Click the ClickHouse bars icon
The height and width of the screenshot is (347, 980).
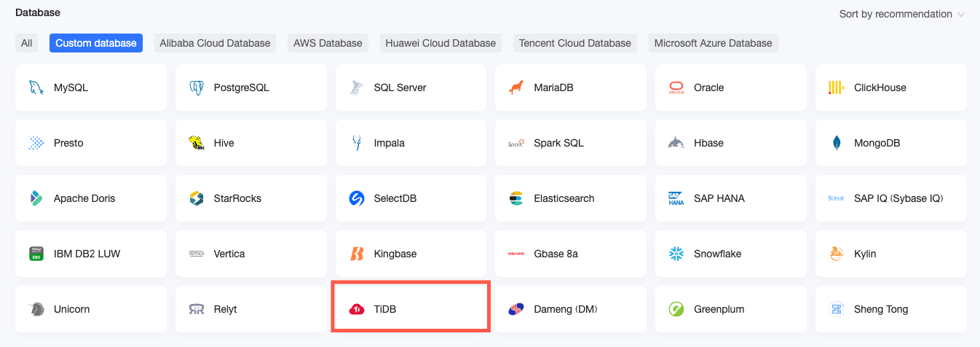coord(836,87)
